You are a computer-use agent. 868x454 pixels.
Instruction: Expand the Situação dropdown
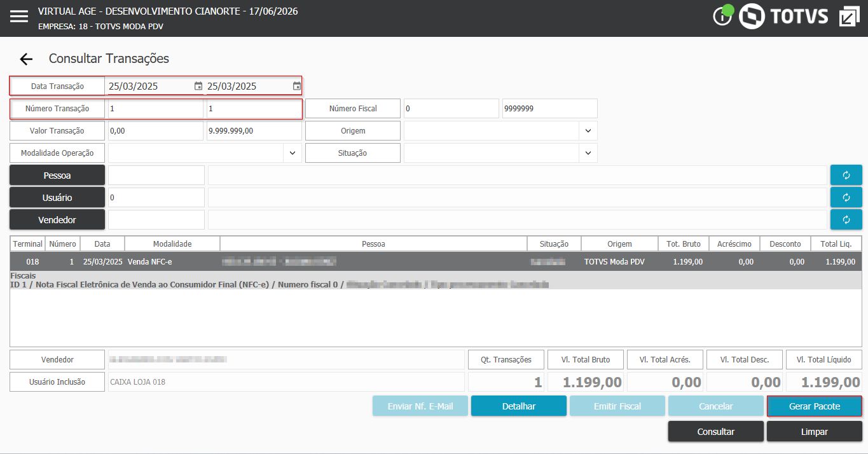588,153
